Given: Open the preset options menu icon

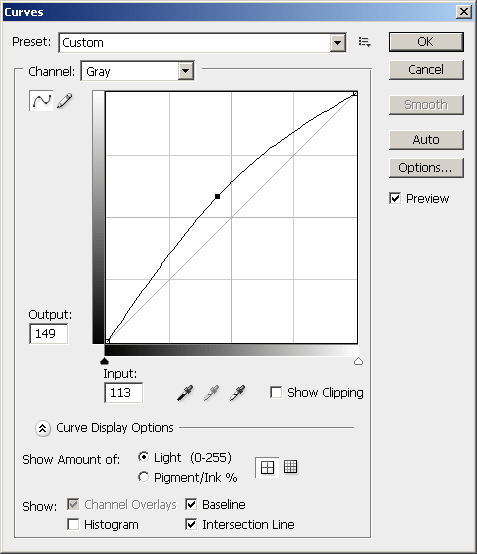Looking at the screenshot, I should point(364,42).
